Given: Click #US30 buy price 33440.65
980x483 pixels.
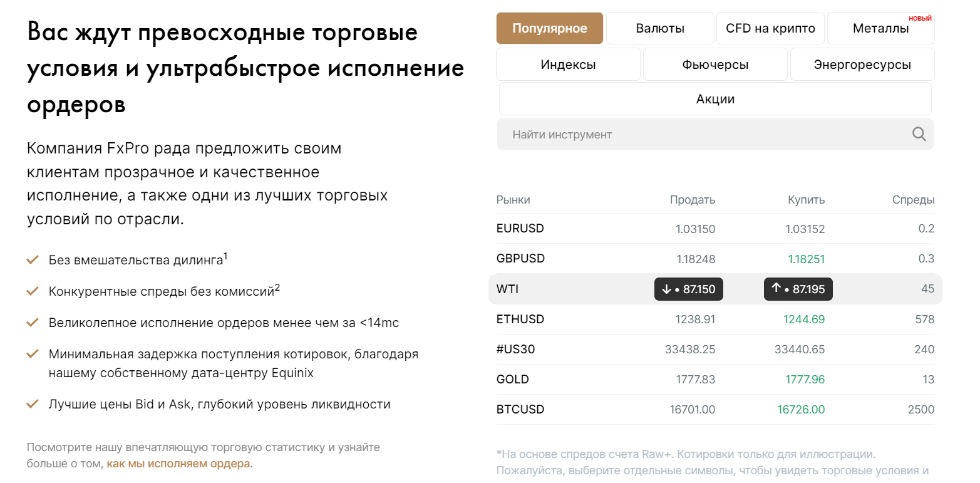Looking at the screenshot, I should click(800, 350).
